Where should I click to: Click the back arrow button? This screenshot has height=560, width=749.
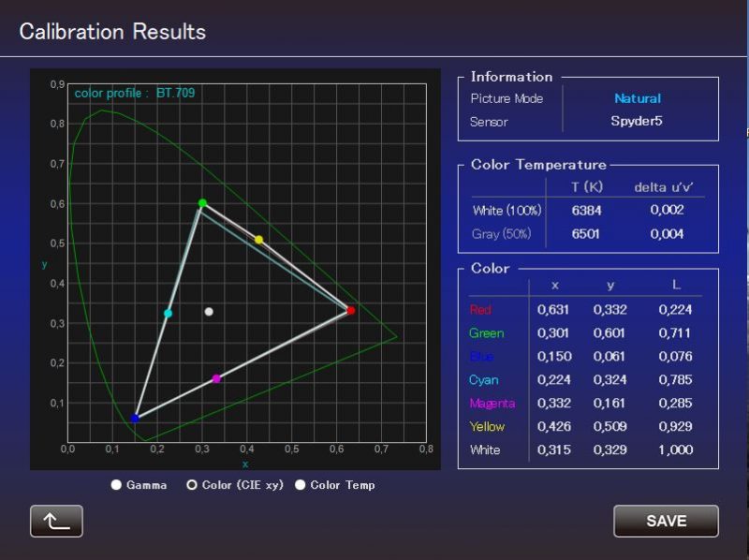pos(56,522)
